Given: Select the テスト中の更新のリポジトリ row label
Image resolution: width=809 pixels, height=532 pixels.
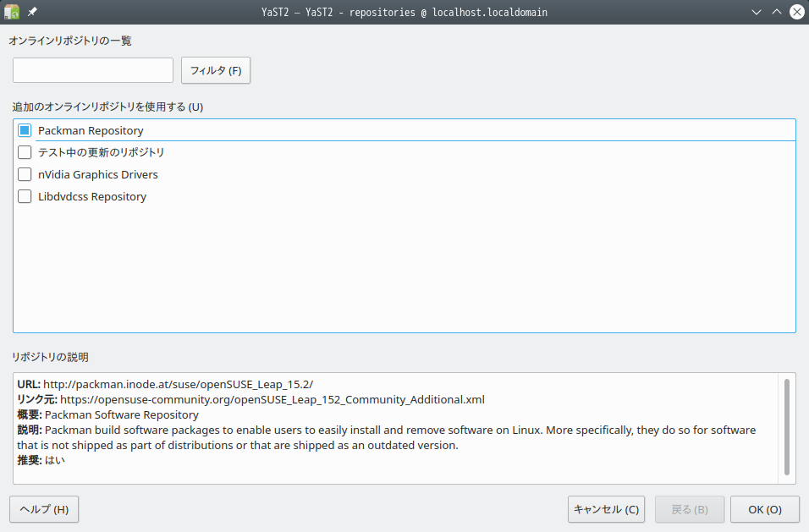Looking at the screenshot, I should pyautogui.click(x=102, y=152).
